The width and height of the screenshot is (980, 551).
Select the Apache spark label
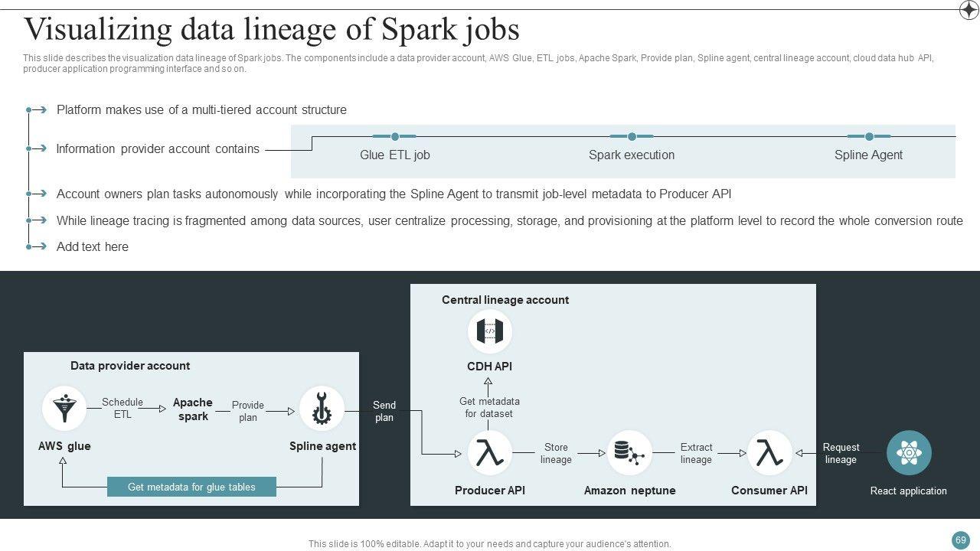coord(193,409)
